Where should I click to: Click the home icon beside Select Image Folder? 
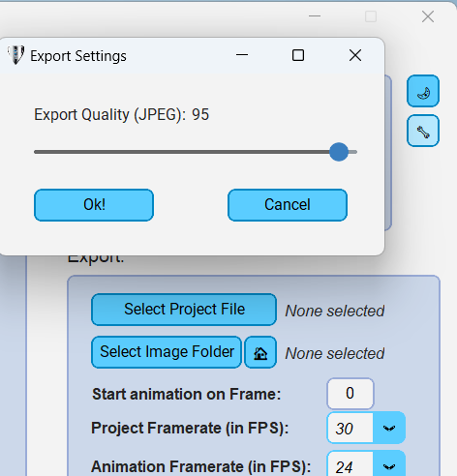(x=260, y=352)
